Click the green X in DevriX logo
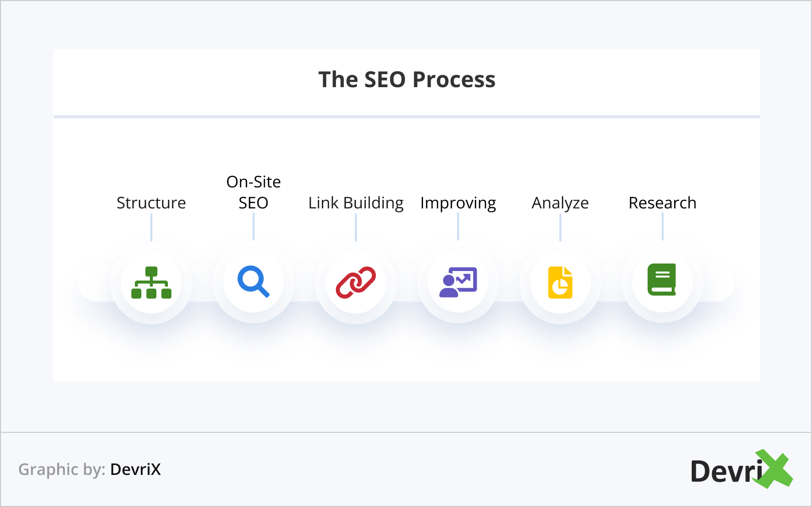This screenshot has width=812, height=507. coord(775,469)
